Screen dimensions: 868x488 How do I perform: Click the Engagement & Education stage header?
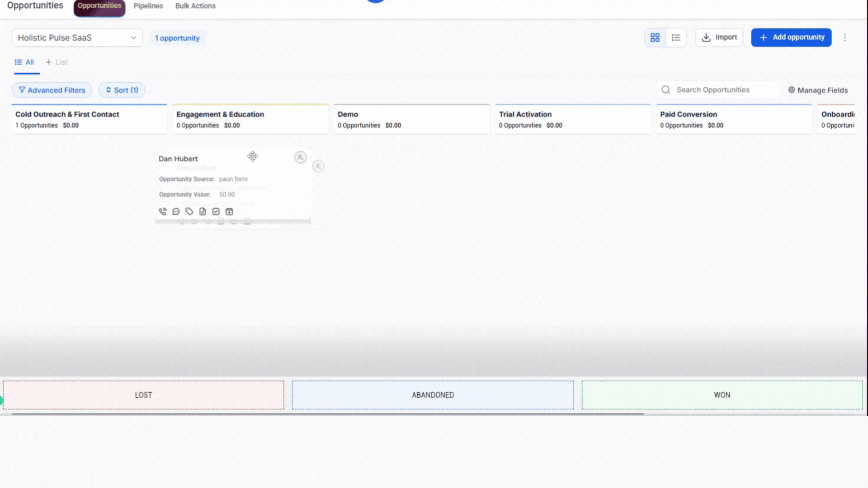click(x=250, y=119)
